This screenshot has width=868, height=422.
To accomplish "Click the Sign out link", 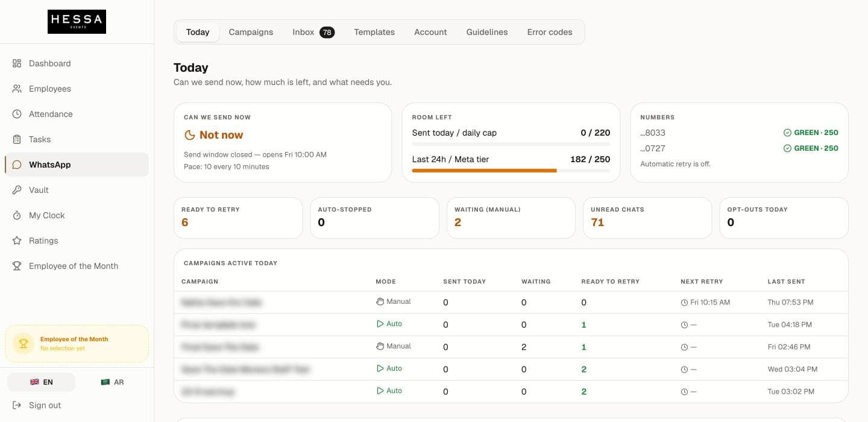I will [x=77, y=405].
